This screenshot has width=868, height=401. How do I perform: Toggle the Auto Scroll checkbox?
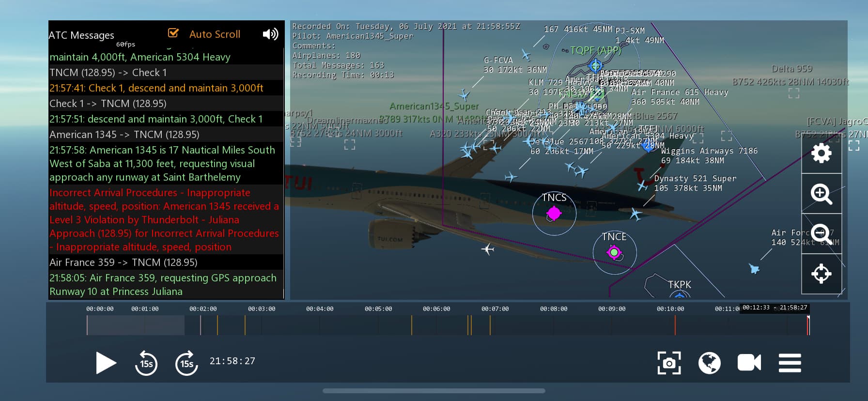tap(173, 33)
